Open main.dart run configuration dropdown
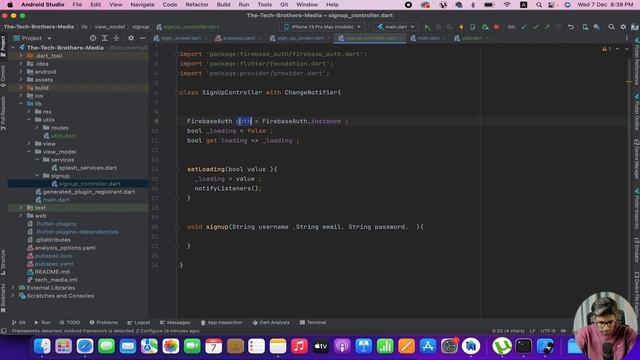640x360 pixels. tap(396, 27)
